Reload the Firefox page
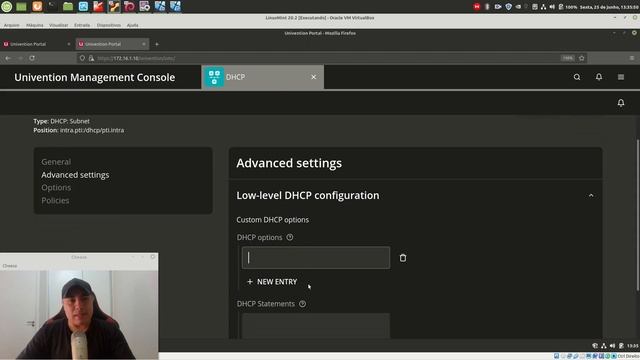This screenshot has height=360, width=640. click(x=32, y=58)
